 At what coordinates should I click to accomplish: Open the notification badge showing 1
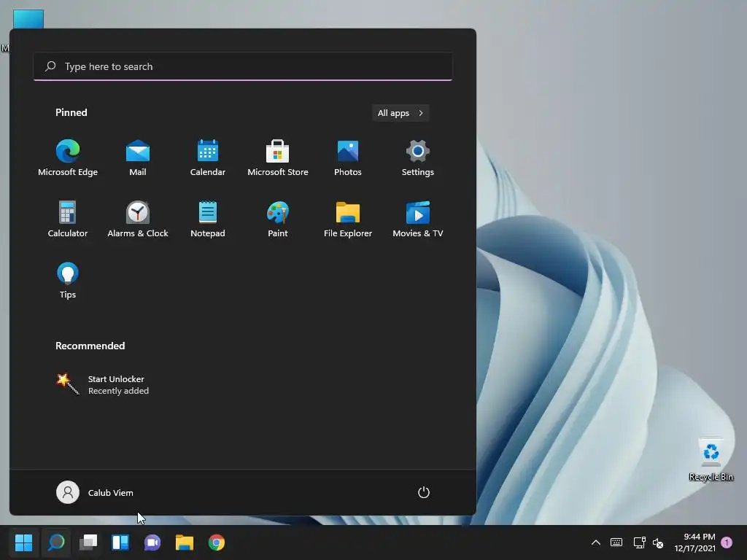pos(727,542)
